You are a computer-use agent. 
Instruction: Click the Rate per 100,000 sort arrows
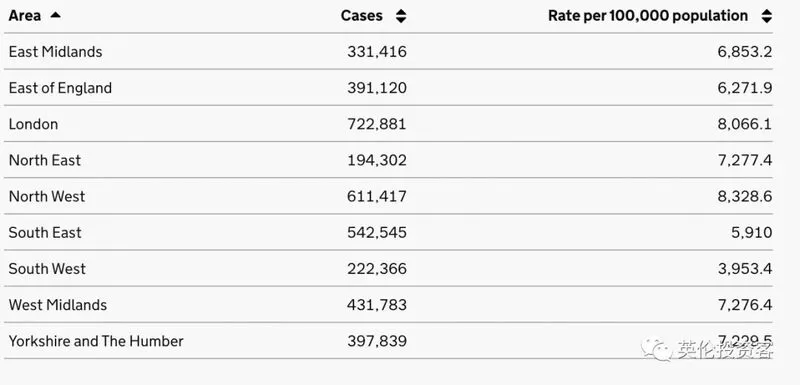[x=766, y=16]
